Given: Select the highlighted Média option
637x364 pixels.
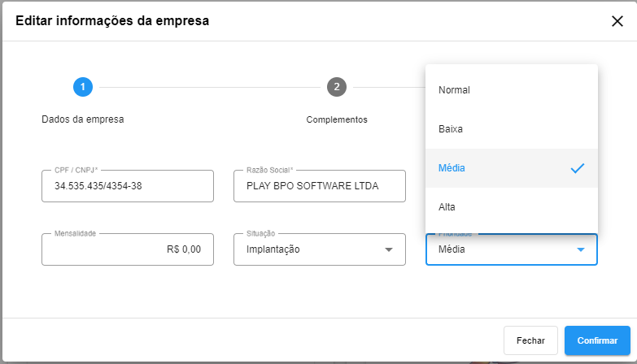Looking at the screenshot, I should pyautogui.click(x=512, y=168).
